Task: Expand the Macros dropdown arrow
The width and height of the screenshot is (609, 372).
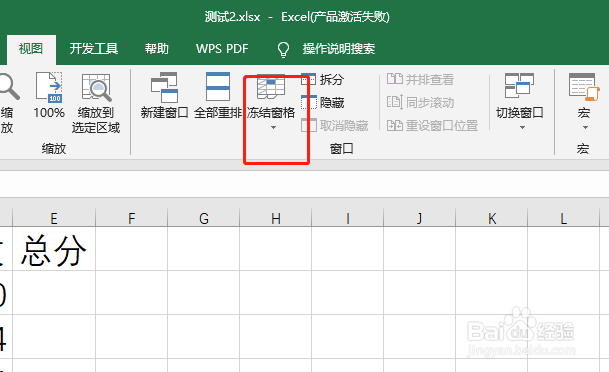Action: coord(585,127)
